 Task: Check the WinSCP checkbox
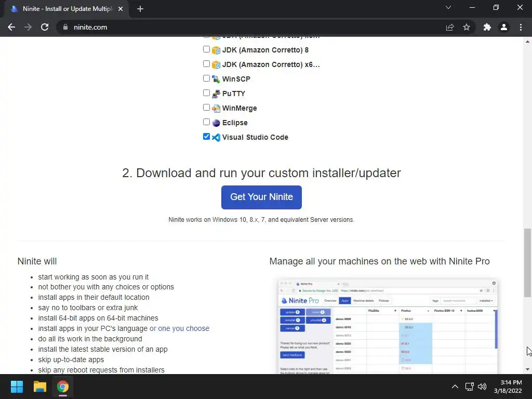point(206,78)
